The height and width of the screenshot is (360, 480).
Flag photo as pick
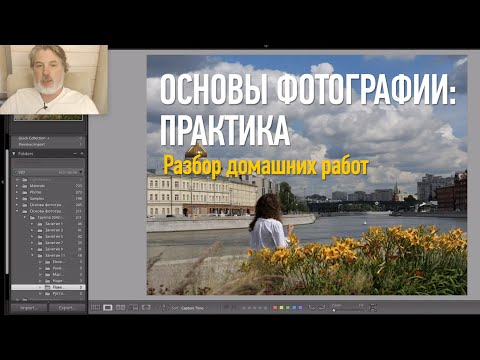pyautogui.click(x=227, y=308)
